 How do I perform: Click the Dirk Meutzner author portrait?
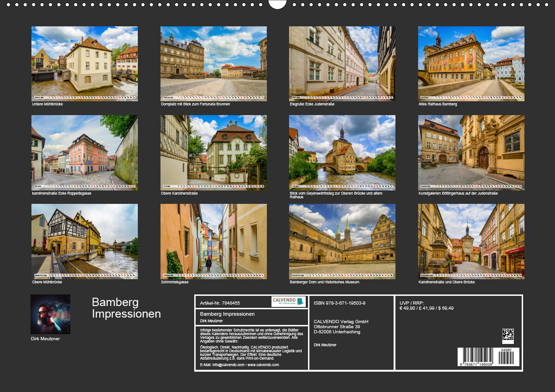point(50,314)
